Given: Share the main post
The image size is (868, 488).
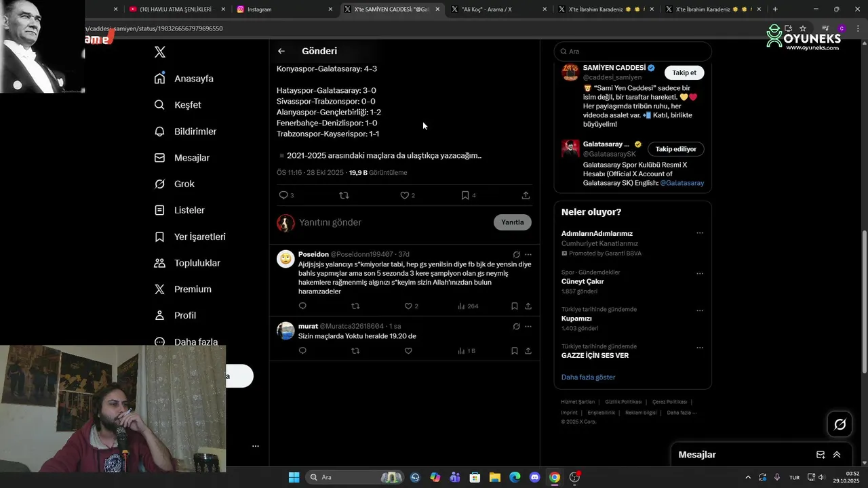Looking at the screenshot, I should [526, 195].
